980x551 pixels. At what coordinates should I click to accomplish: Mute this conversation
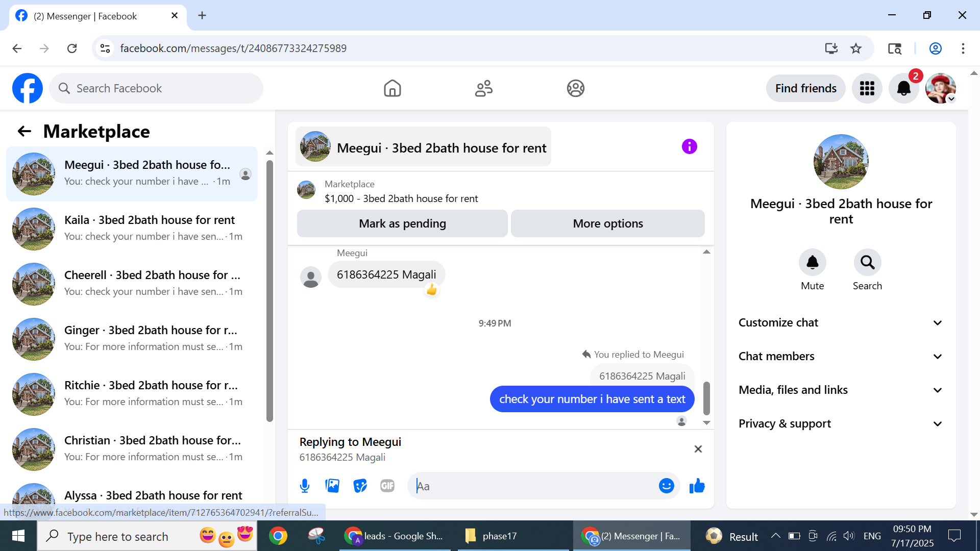pyautogui.click(x=812, y=263)
